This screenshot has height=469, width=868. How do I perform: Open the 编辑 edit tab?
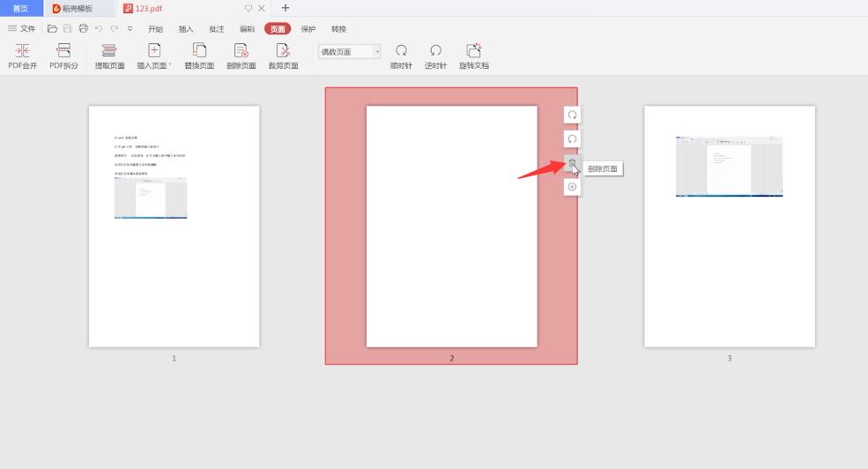point(247,29)
